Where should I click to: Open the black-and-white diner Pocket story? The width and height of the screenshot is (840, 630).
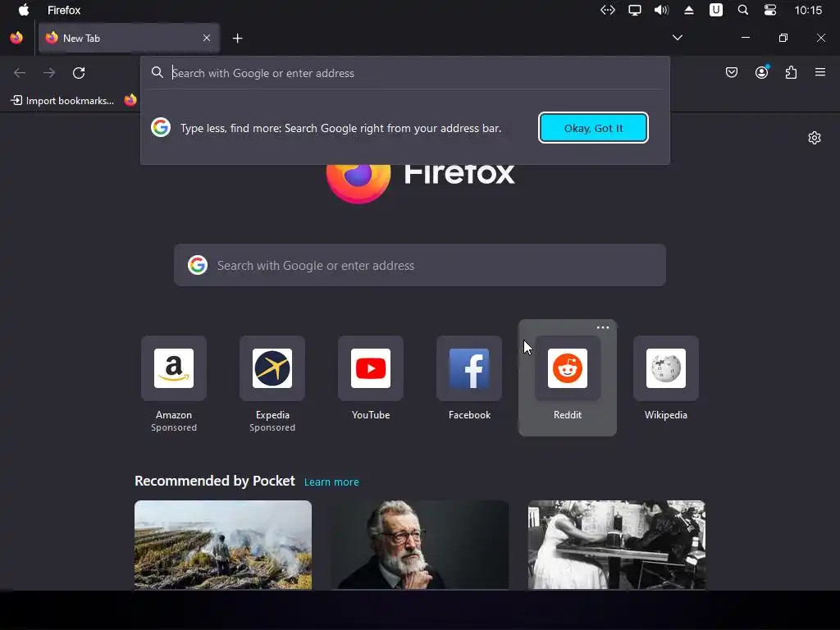617,546
